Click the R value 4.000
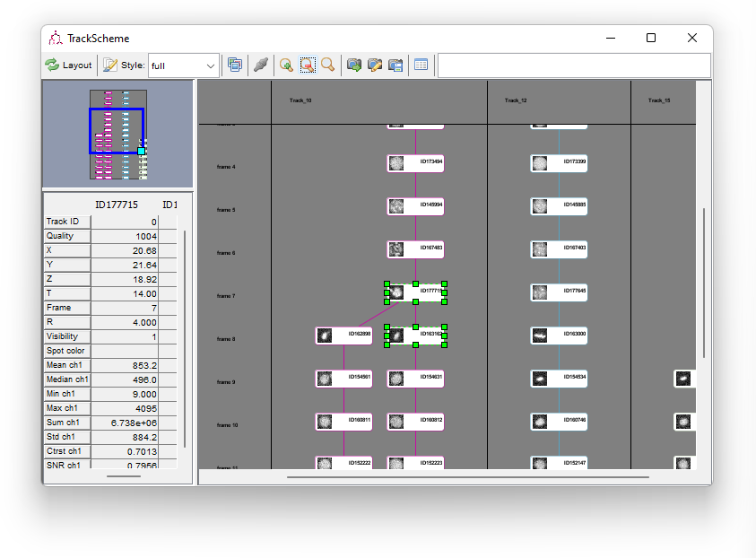Screen dimensions: 756x558 125,322
